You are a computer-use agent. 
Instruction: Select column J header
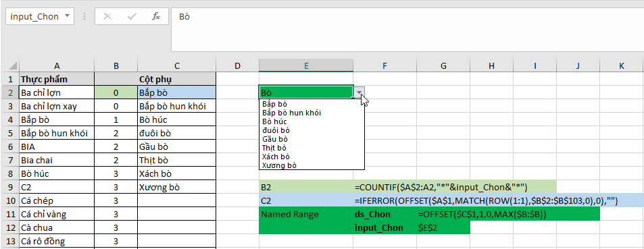pyautogui.click(x=578, y=65)
